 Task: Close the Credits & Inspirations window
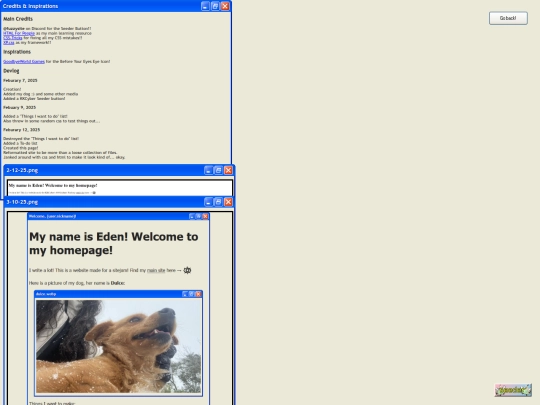225,6
